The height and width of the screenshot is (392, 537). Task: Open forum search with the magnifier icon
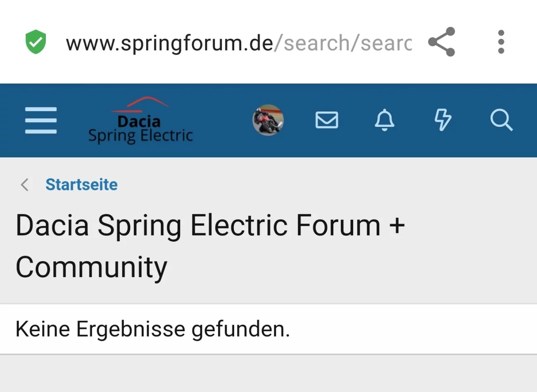(501, 120)
